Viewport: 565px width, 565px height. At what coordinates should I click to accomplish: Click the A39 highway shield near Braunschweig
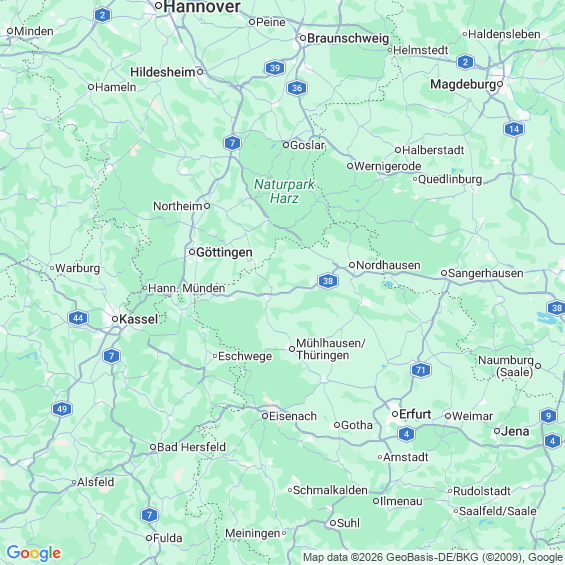[275, 68]
